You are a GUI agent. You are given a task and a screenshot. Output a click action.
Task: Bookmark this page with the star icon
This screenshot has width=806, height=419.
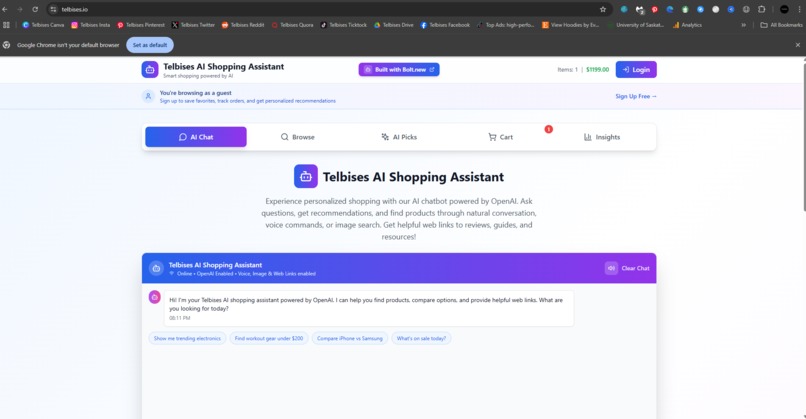coord(603,9)
